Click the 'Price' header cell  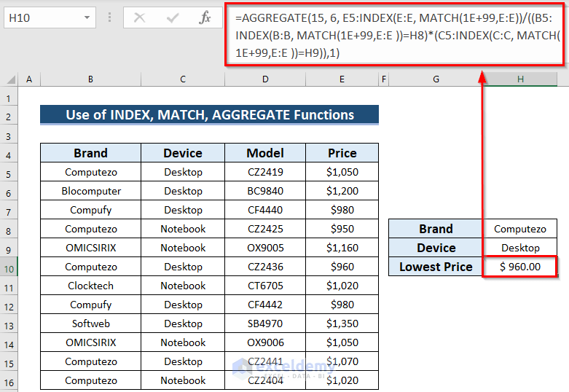[342, 153]
